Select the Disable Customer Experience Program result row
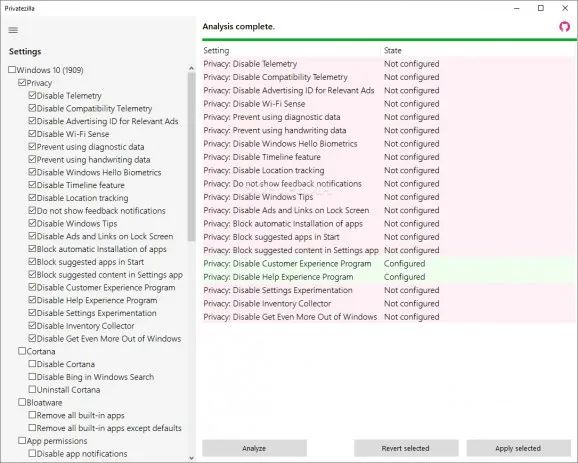578x463 pixels. tap(389, 264)
